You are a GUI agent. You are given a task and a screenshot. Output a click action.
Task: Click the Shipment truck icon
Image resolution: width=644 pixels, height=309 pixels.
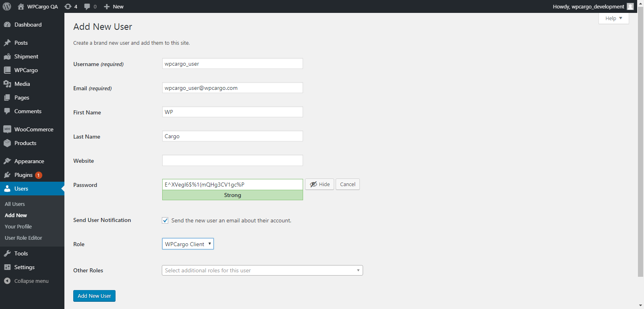tap(7, 56)
